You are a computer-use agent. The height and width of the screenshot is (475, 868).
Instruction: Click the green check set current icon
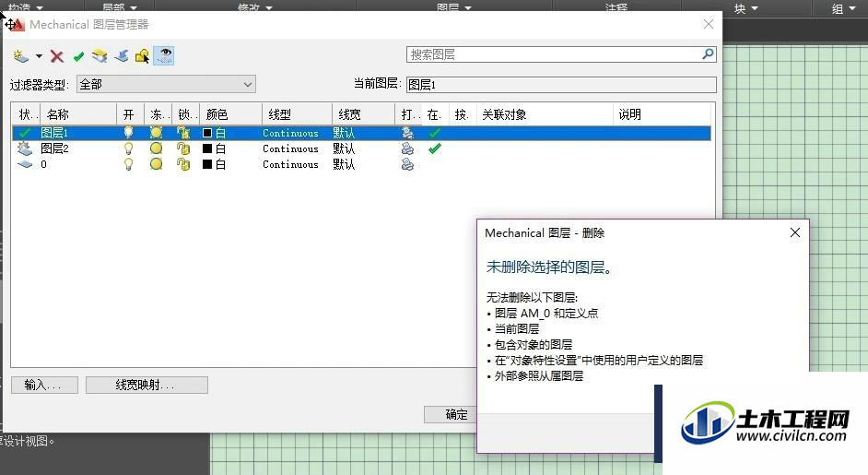pyautogui.click(x=78, y=56)
